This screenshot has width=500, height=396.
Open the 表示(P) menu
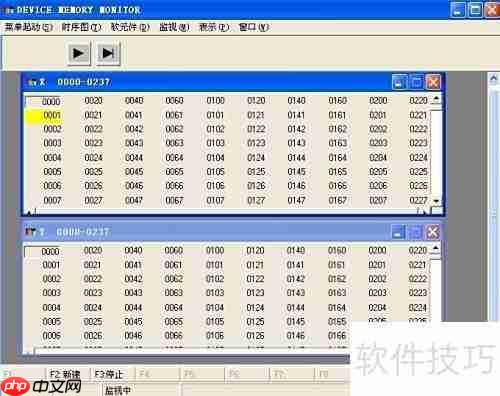tap(214, 27)
